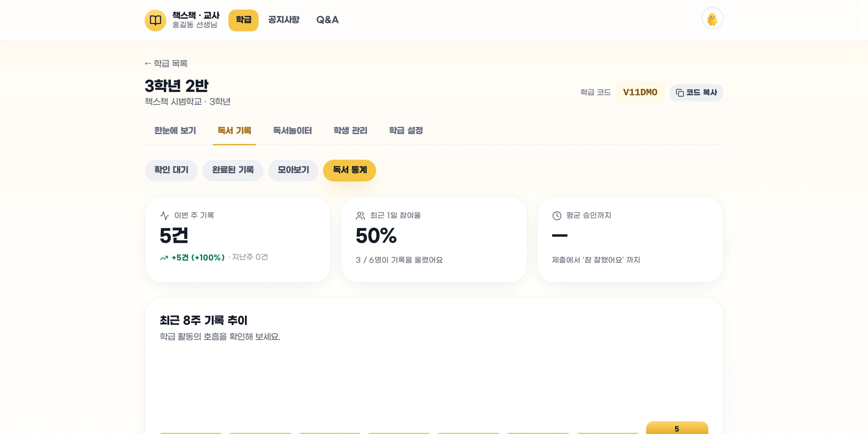Click the 5건 weekly record value
868x434 pixels.
point(174,236)
